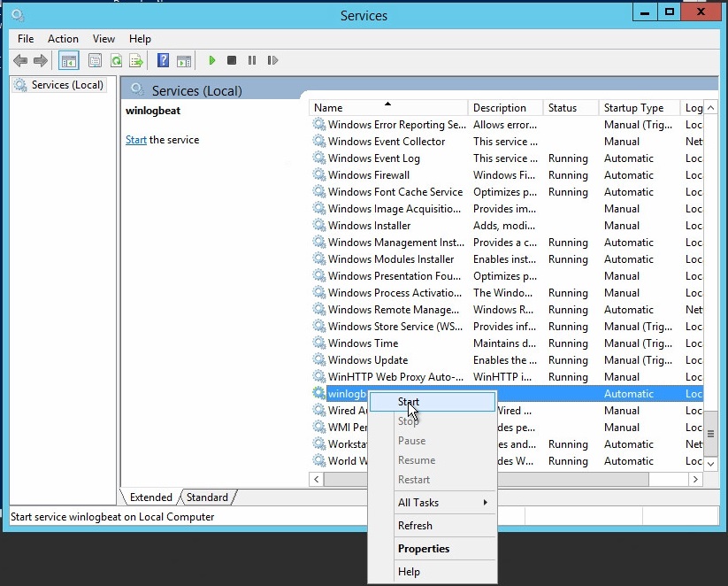The width and height of the screenshot is (728, 586).
Task: Click the horizontal scrollbar right arrow
Action: pos(695,479)
